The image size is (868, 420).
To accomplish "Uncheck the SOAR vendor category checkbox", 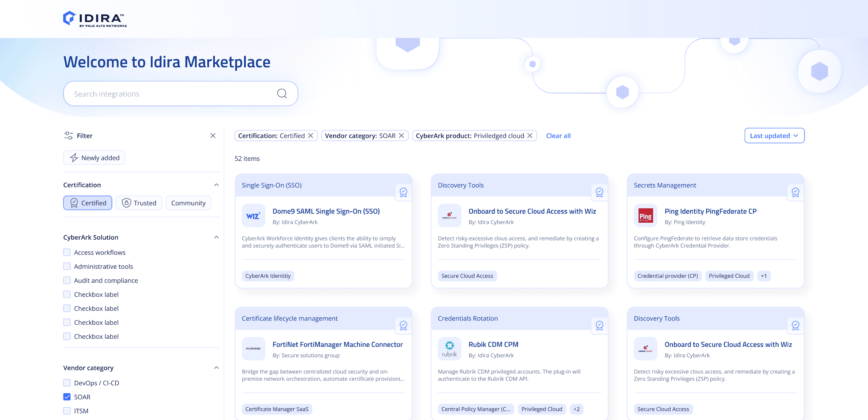I will coord(67,397).
